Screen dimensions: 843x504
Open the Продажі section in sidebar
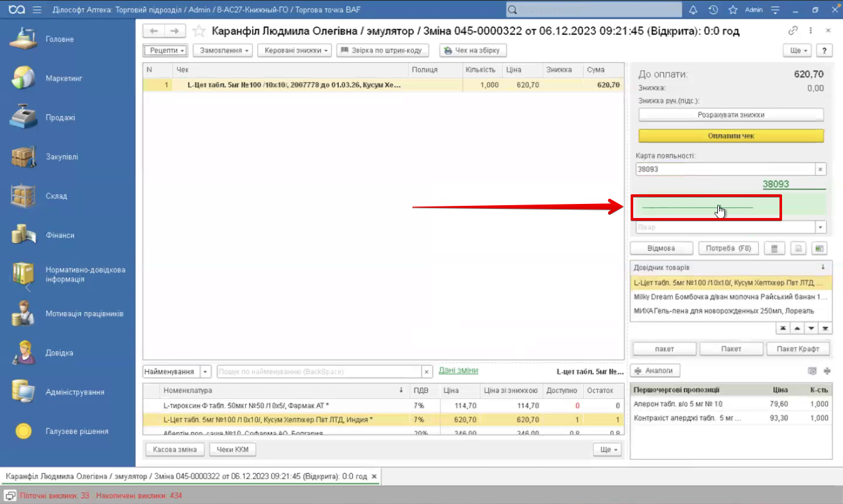tap(60, 117)
